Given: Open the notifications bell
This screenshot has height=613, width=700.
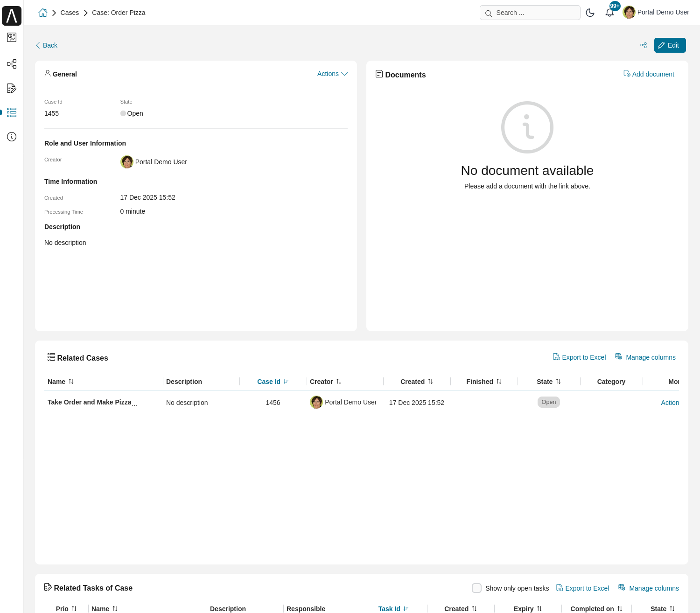Looking at the screenshot, I should tap(609, 13).
